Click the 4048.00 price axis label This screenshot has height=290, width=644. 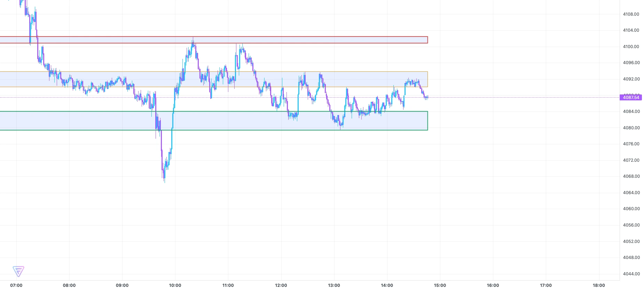coord(631,258)
